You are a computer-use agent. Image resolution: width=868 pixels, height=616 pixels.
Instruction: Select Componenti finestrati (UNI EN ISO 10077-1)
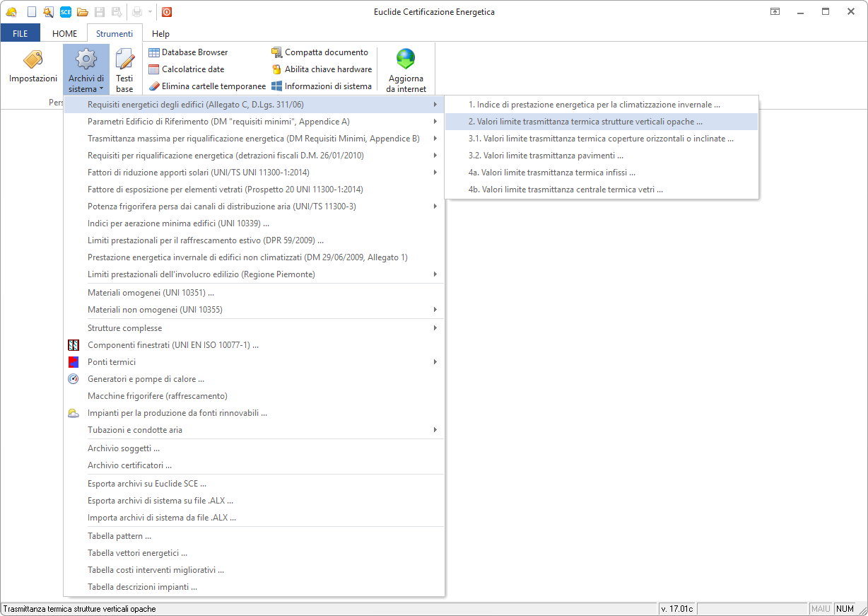pos(172,345)
